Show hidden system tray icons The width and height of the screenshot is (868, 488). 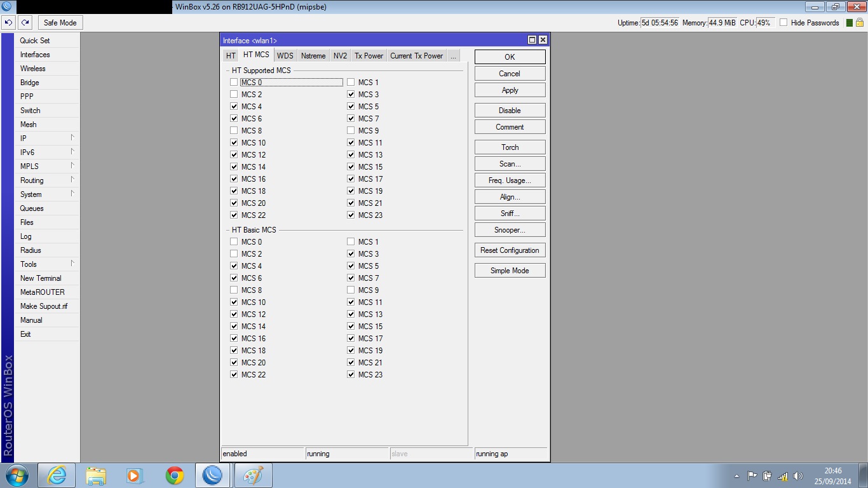737,476
